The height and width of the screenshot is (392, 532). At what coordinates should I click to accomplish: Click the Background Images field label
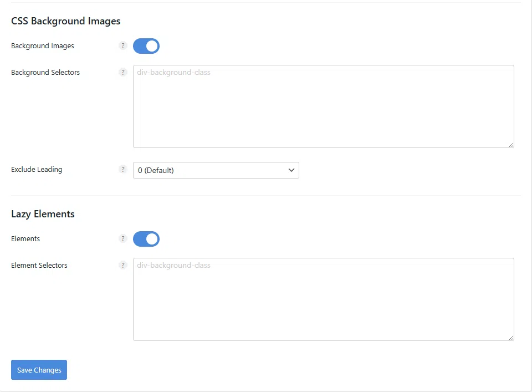[x=43, y=46]
